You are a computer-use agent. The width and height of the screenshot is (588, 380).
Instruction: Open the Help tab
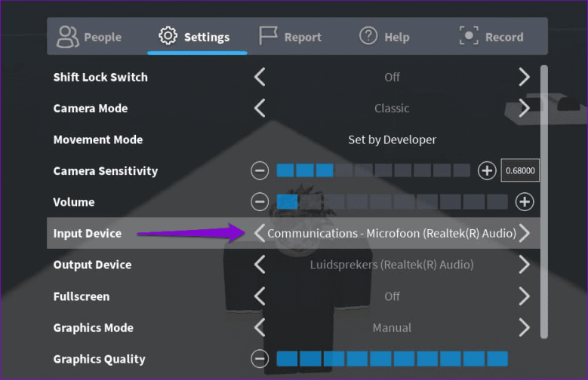[383, 36]
